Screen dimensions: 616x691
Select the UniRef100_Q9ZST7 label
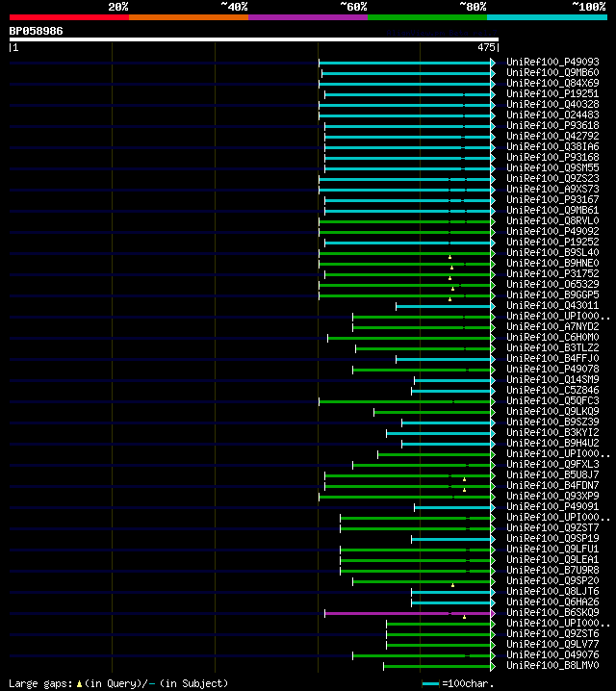[x=552, y=527]
